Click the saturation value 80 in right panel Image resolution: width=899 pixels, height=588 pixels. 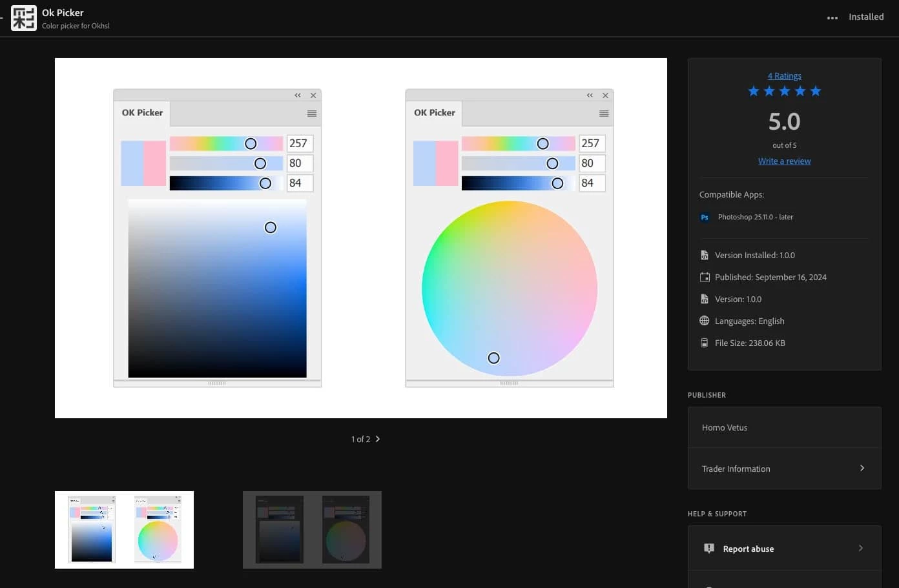(x=592, y=163)
